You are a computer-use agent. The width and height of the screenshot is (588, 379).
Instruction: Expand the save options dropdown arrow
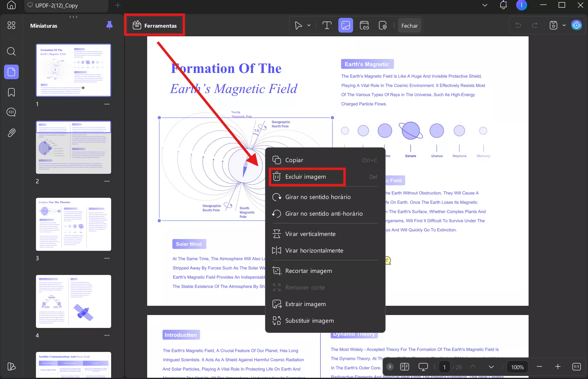coord(564,25)
